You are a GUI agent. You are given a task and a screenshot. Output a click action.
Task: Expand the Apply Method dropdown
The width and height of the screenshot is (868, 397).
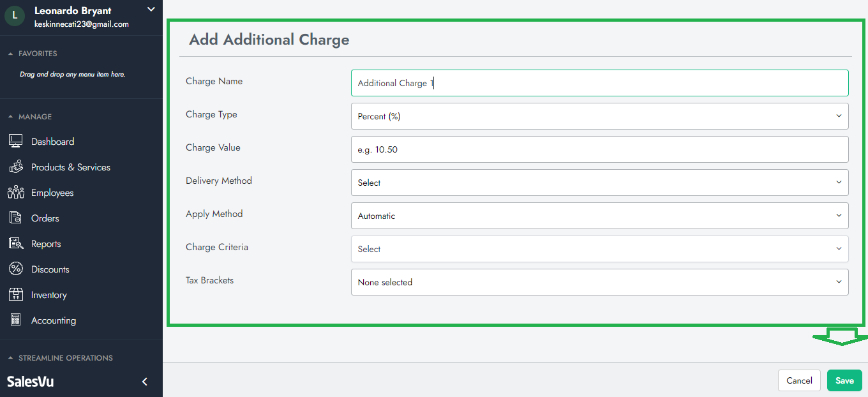pyautogui.click(x=599, y=216)
